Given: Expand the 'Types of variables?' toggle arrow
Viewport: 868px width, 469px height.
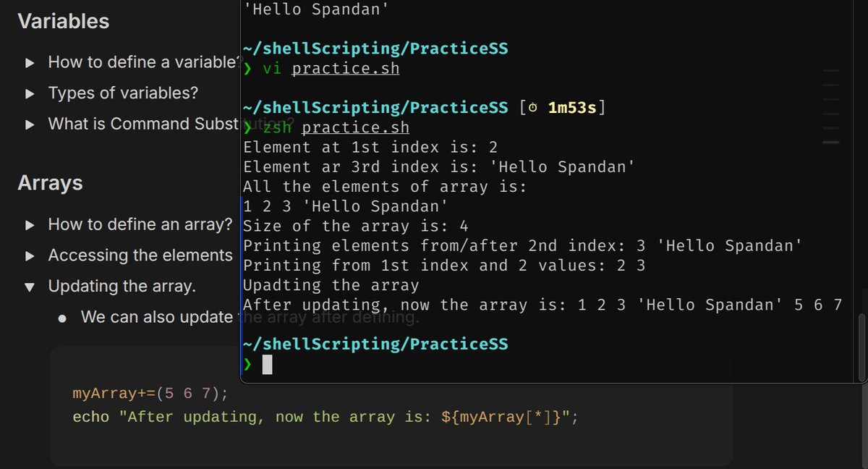Looking at the screenshot, I should point(30,94).
